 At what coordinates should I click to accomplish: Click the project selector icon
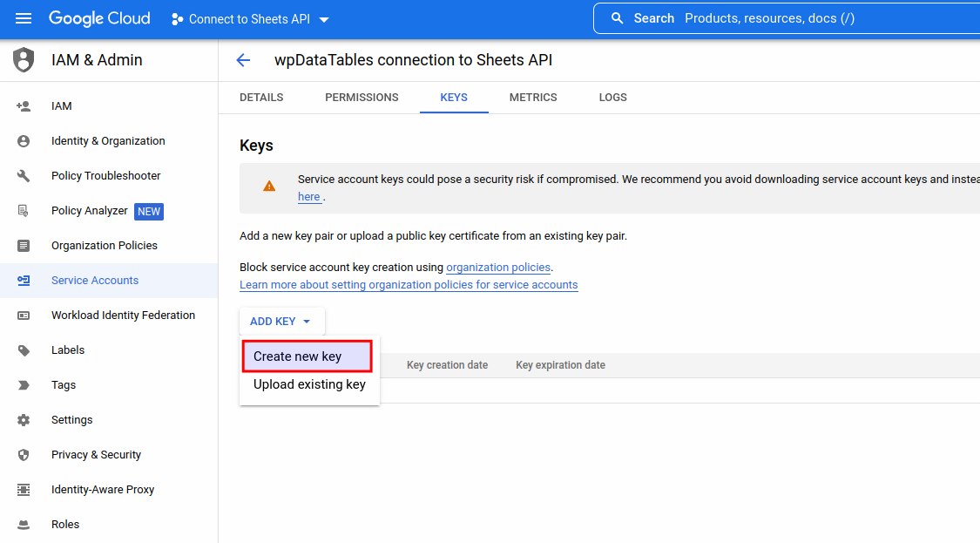(178, 19)
